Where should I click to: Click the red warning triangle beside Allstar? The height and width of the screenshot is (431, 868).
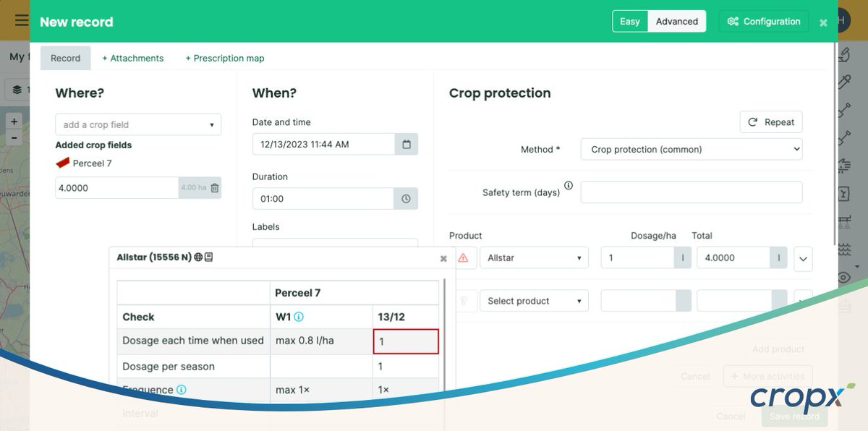click(463, 257)
